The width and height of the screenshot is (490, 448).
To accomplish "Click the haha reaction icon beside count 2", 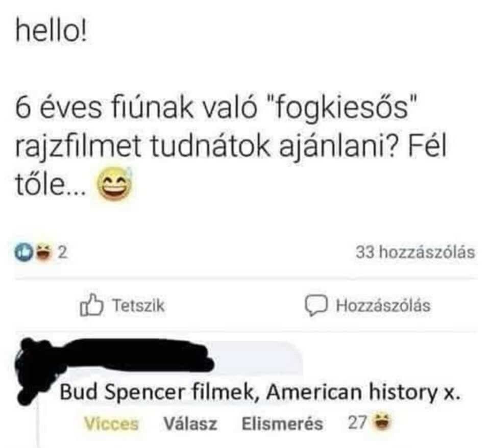I will 44,252.
